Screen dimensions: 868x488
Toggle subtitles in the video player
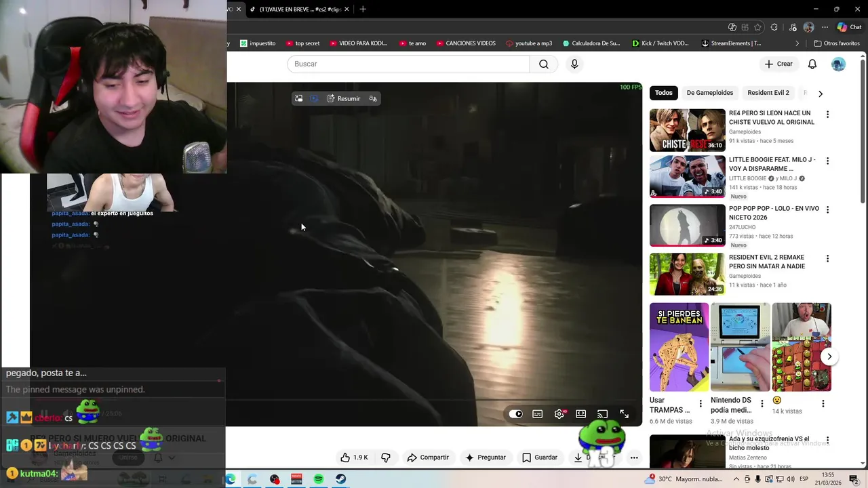538,414
